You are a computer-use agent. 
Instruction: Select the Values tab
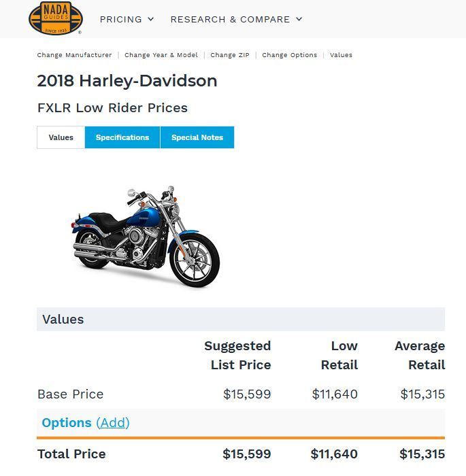tap(61, 137)
